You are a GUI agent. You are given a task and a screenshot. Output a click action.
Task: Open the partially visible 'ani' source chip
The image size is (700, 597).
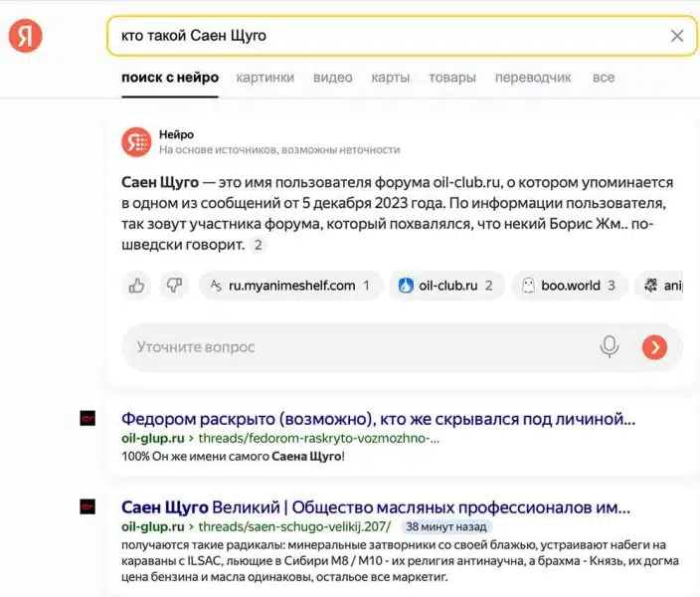(x=660, y=286)
